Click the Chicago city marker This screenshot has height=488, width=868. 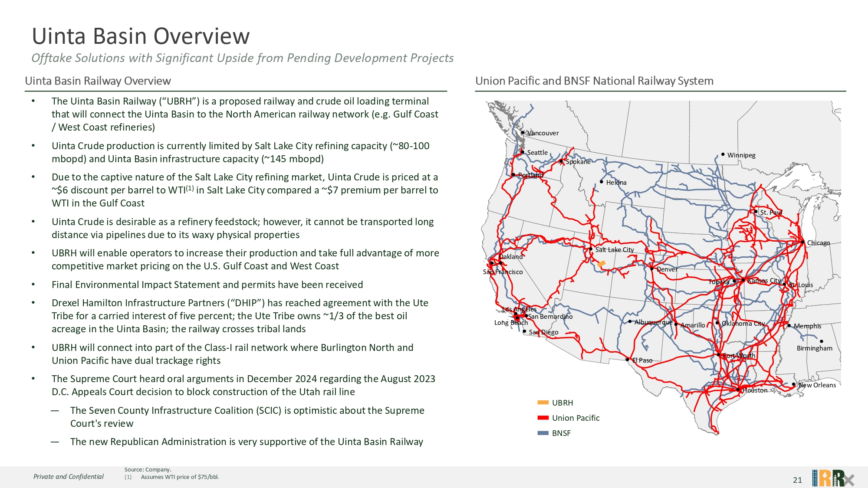click(x=802, y=242)
